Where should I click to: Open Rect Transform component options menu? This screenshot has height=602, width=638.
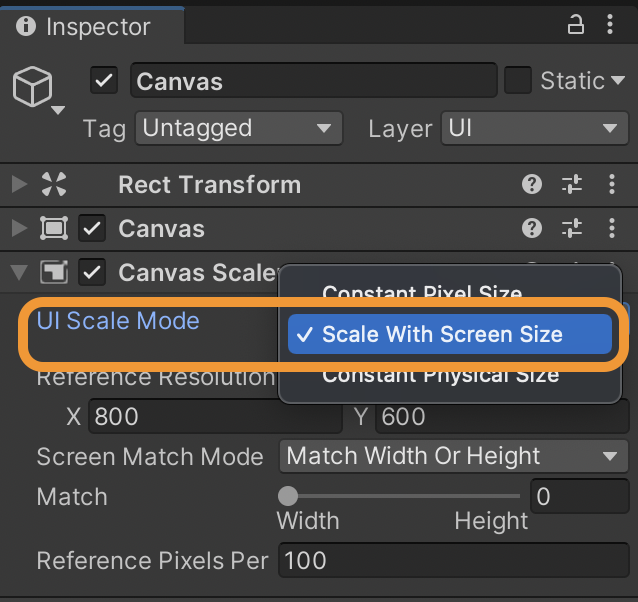[x=612, y=185]
